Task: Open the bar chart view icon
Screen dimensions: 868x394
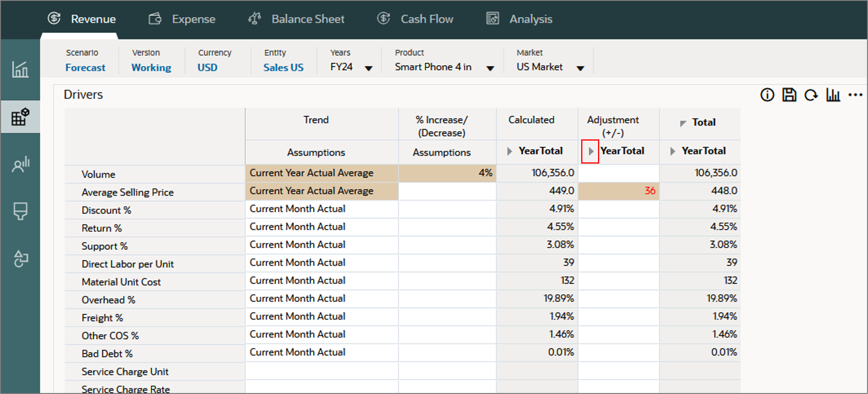Action: click(833, 95)
